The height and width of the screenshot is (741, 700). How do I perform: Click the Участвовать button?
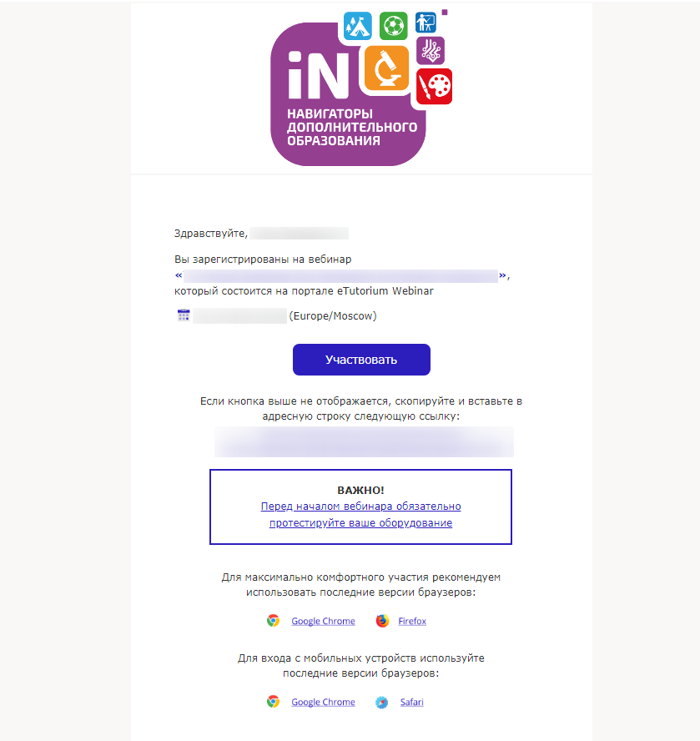pos(361,360)
